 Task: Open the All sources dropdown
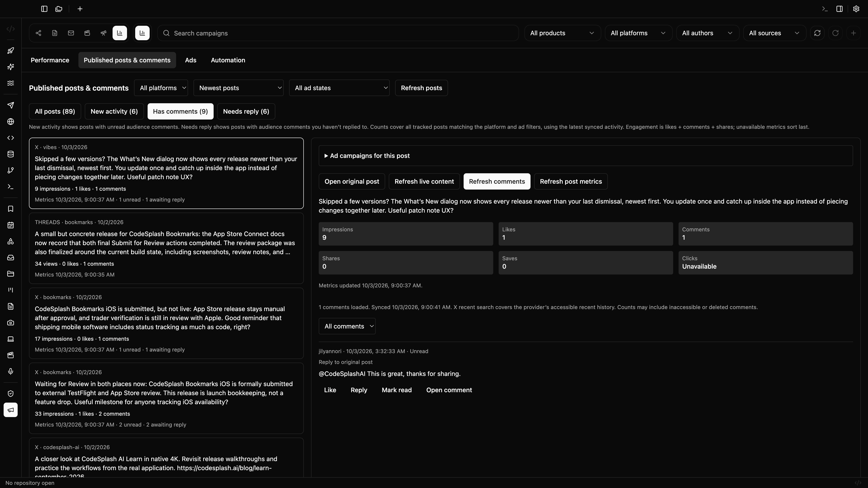click(x=774, y=33)
